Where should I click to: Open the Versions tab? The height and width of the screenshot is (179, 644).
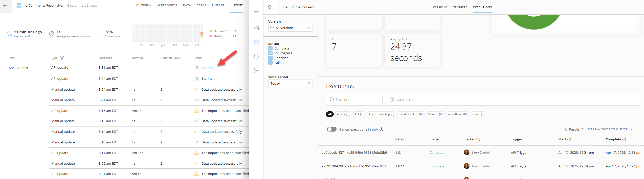pyautogui.click(x=440, y=7)
